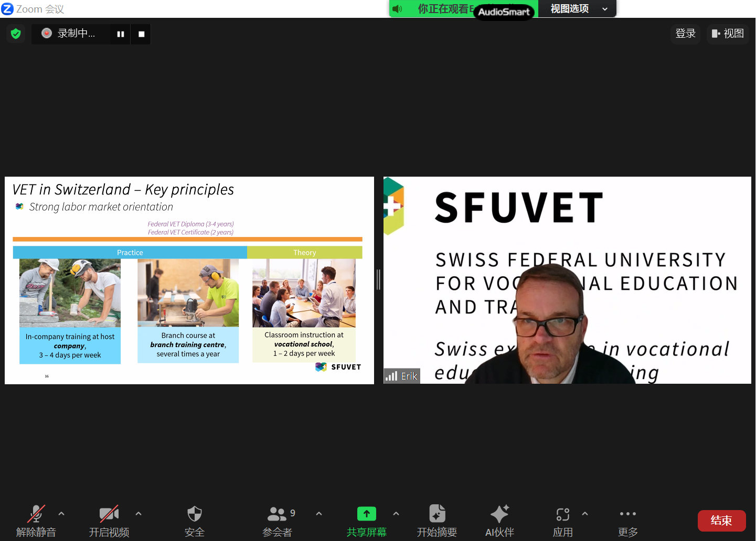Click the red End meeting button
The width and height of the screenshot is (756, 541).
(721, 521)
